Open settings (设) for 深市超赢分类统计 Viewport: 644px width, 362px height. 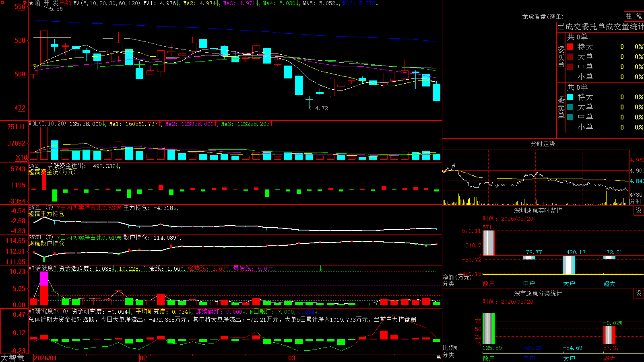click(x=638, y=293)
